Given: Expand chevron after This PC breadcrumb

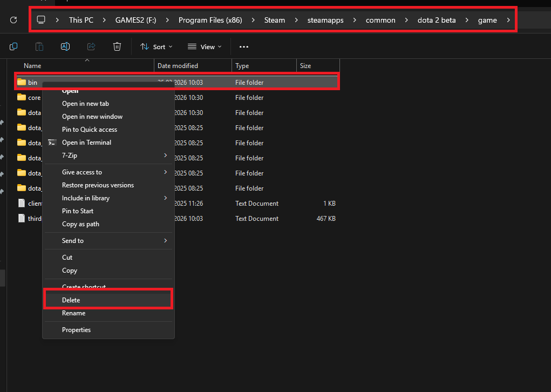Looking at the screenshot, I should 104,20.
